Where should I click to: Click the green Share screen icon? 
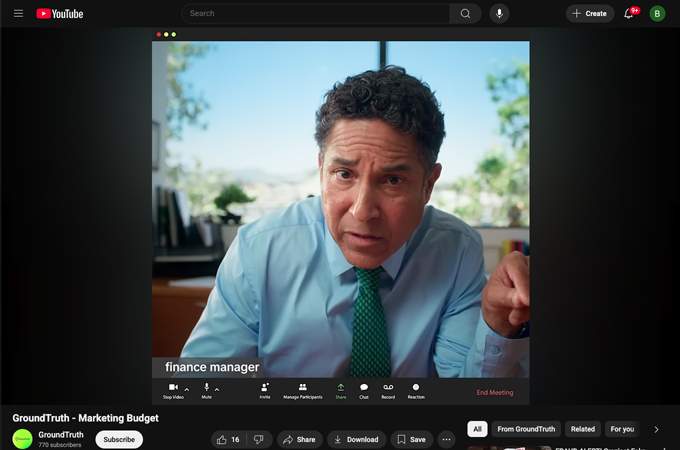[341, 387]
